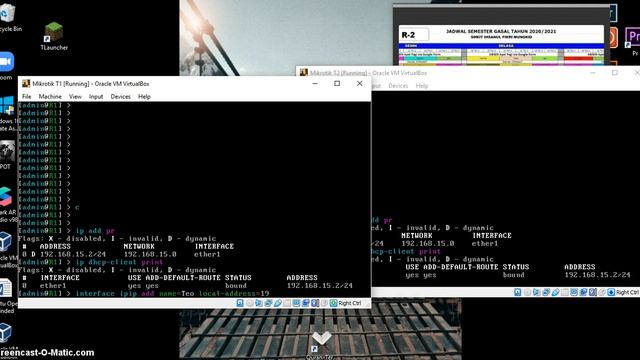
Task: Click the processor status icon in Mikrotik T1 status bar
Action: pos(315,303)
